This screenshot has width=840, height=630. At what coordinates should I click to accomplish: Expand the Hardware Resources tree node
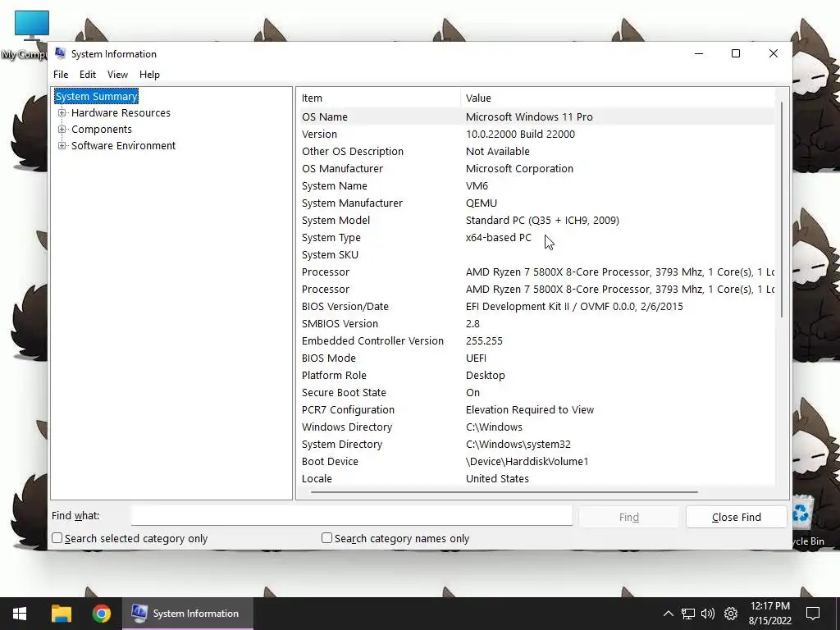click(62, 113)
